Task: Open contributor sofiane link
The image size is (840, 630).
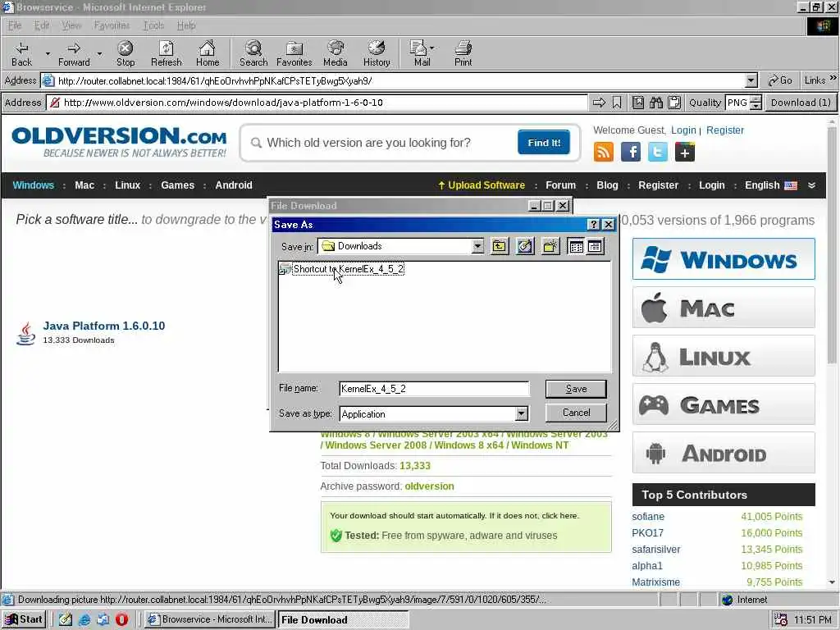Action: 648,517
